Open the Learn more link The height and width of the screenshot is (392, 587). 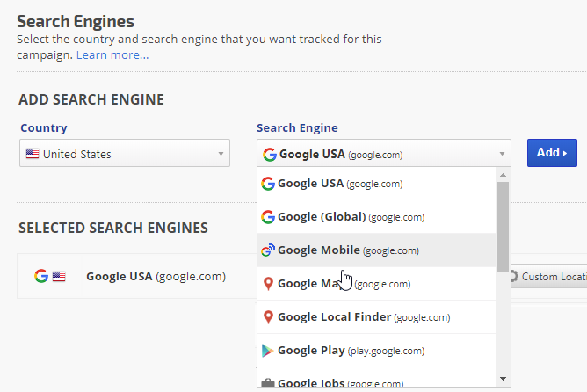(112, 54)
